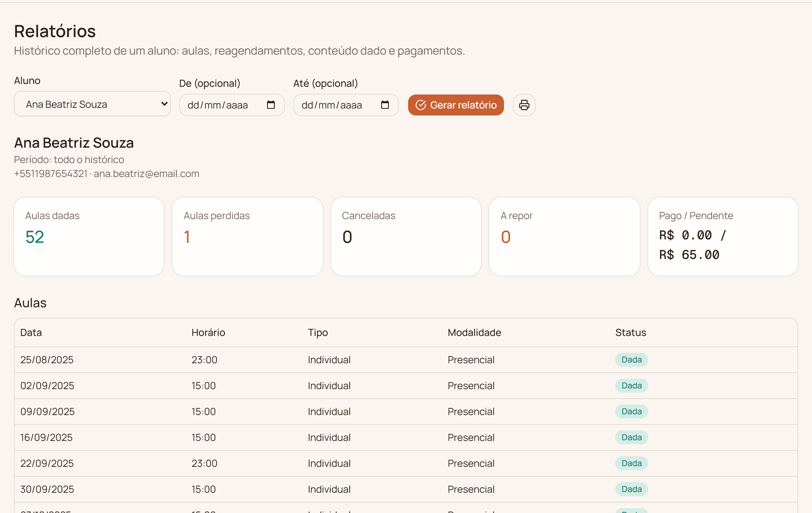Click the Data column header
The image size is (812, 513).
pos(31,332)
